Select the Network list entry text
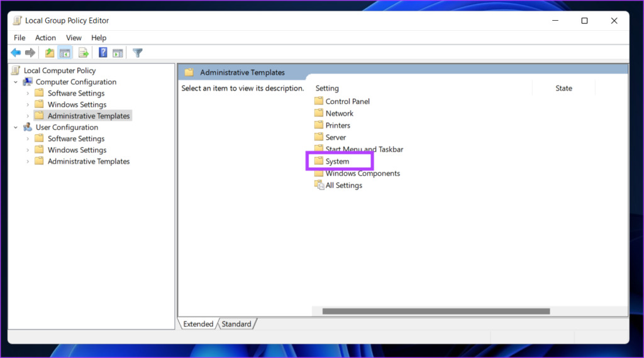 (x=339, y=113)
